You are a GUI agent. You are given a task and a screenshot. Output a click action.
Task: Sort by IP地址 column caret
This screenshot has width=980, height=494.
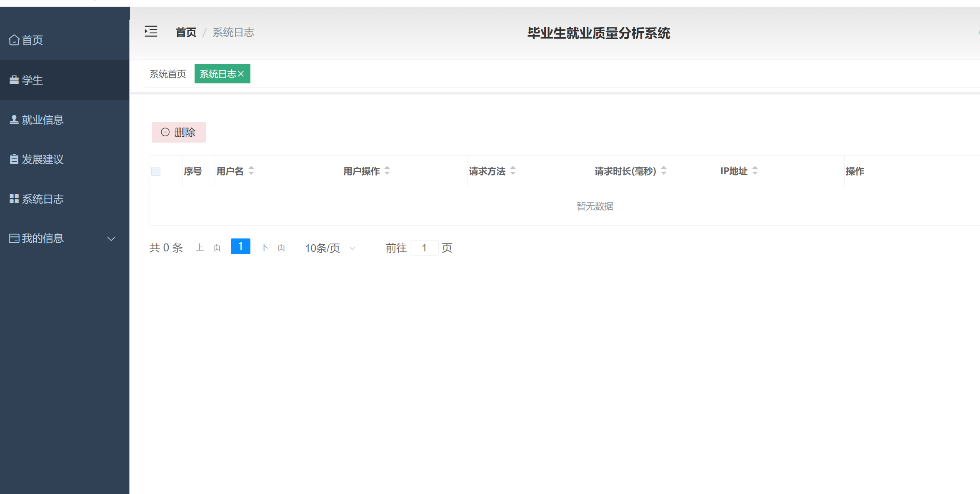pos(755,171)
